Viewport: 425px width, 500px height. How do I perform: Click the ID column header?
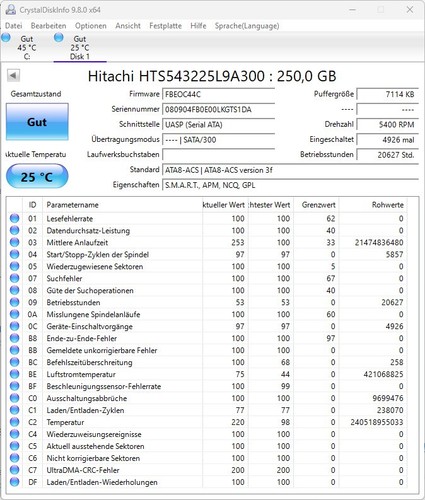pyautogui.click(x=32, y=205)
